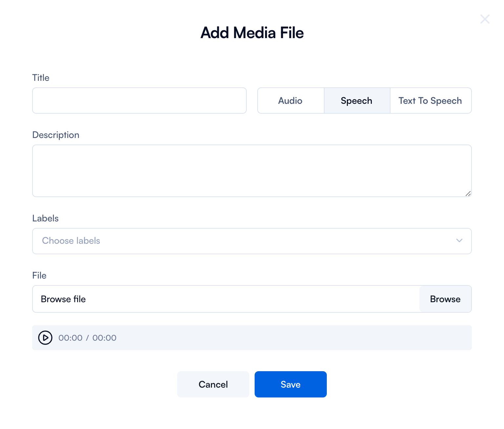Viewport: 504px width, 429px height.
Task: Close the dialog using the X icon
Action: pyautogui.click(x=485, y=19)
